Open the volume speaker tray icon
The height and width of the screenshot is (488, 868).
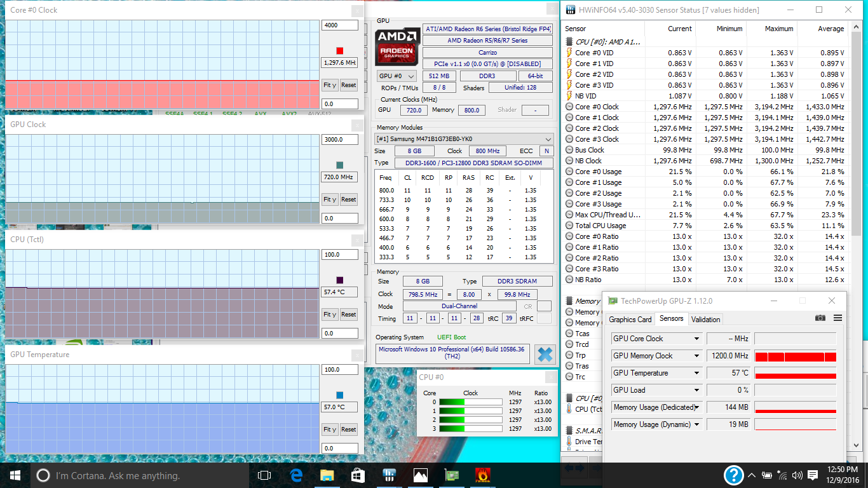click(x=797, y=475)
